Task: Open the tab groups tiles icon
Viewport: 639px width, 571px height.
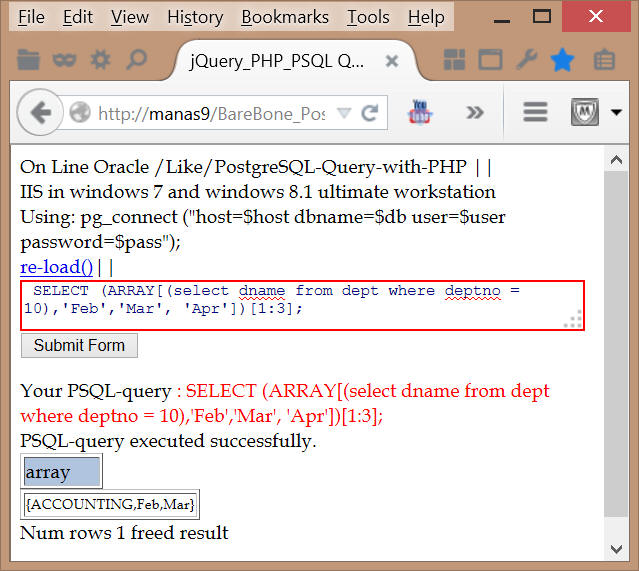Action: (454, 60)
